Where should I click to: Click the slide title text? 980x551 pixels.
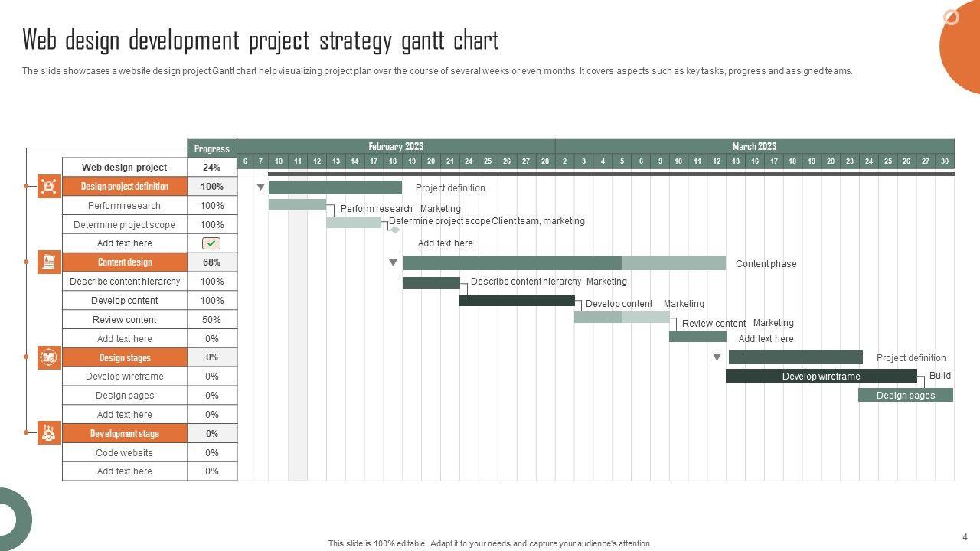pos(260,40)
